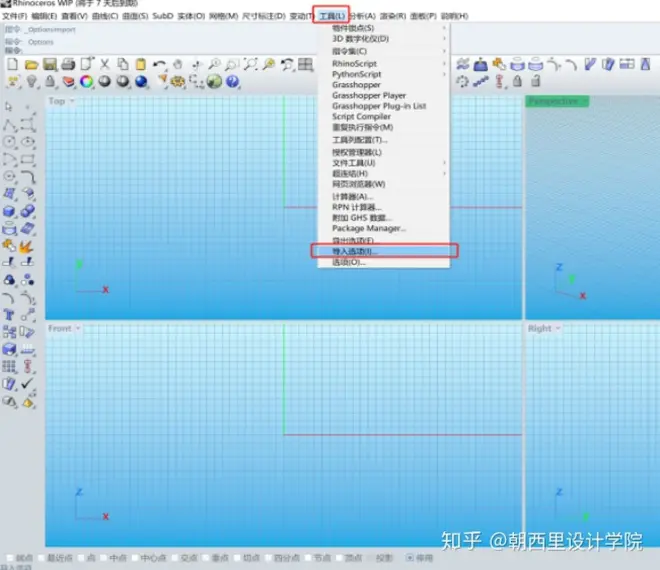Image resolution: width=660 pixels, height=570 pixels.
Task: Select the arrow pointer tool in sidebar
Action: click(9, 107)
